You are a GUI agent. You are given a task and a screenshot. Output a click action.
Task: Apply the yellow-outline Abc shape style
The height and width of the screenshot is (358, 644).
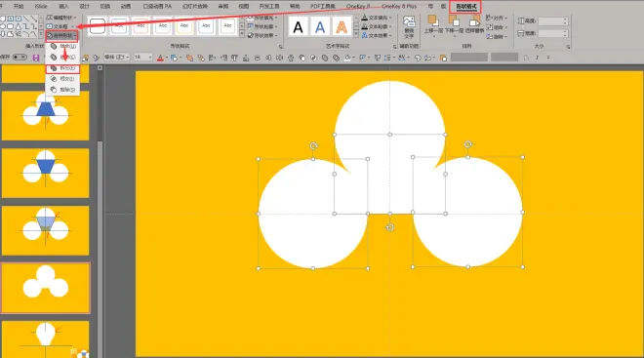coord(184,26)
